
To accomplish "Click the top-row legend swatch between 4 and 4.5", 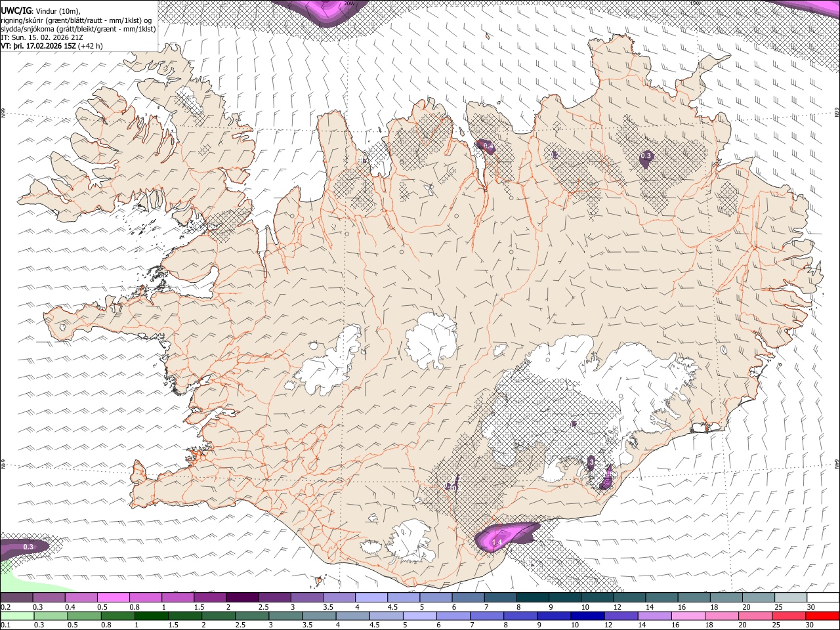I will (371, 598).
